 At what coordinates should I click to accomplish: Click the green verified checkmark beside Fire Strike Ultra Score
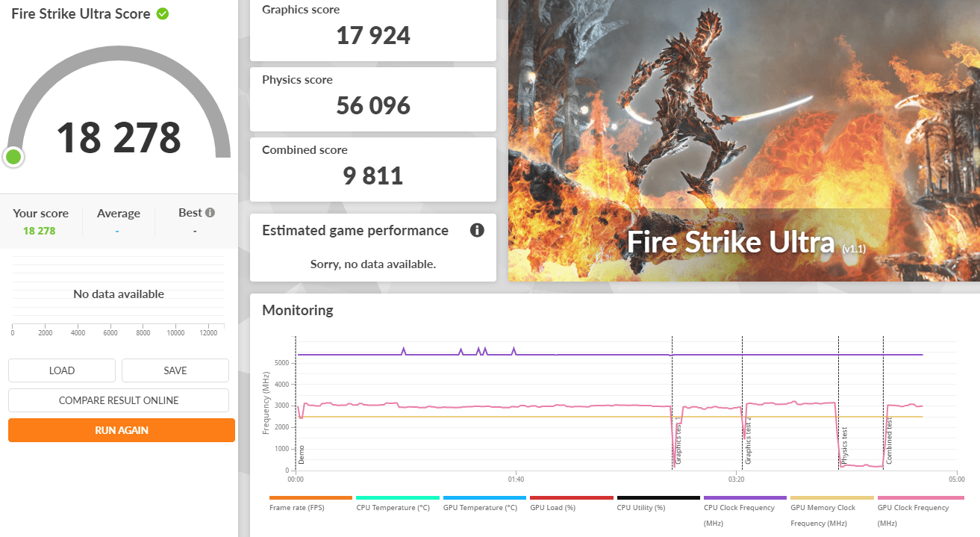pyautogui.click(x=162, y=13)
